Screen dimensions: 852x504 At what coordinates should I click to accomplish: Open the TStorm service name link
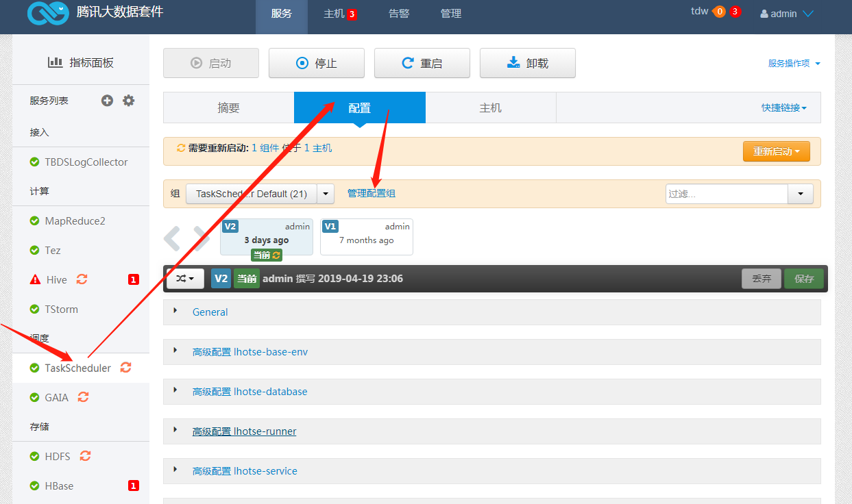tap(62, 310)
